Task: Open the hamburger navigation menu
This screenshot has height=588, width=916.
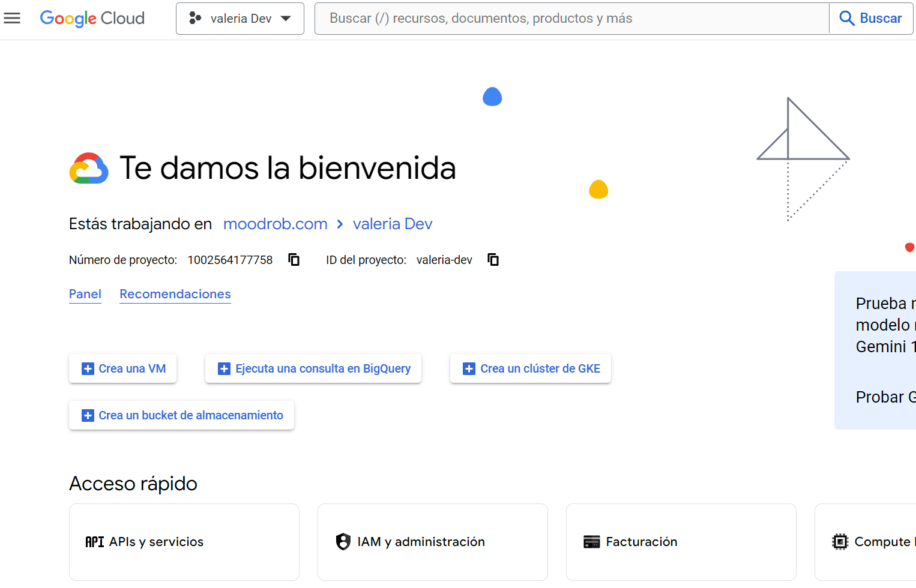Action: pyautogui.click(x=12, y=18)
